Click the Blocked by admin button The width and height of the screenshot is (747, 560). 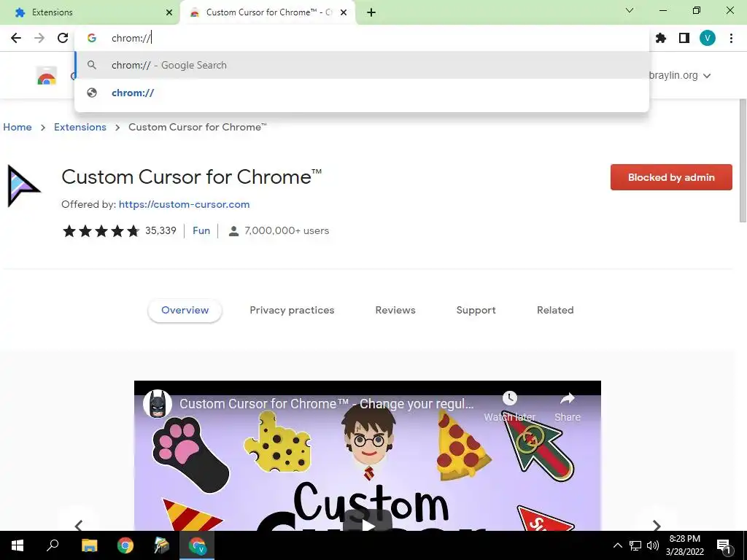671,177
